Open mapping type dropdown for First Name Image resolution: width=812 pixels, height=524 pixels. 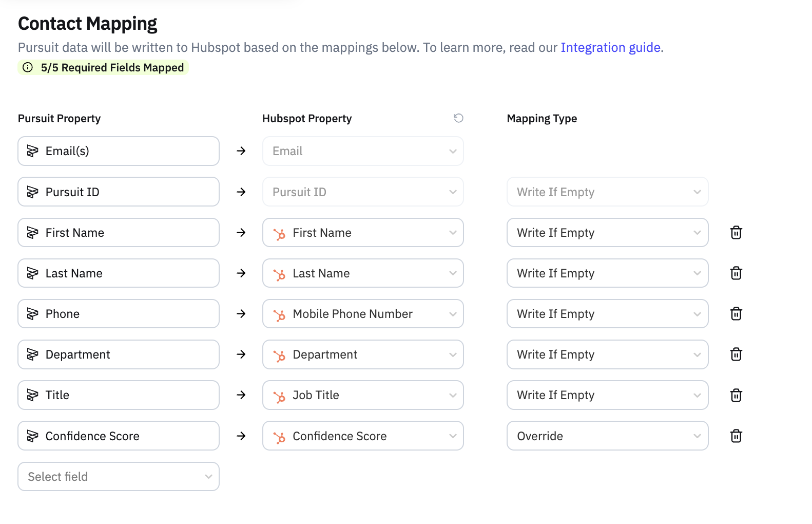tap(608, 233)
